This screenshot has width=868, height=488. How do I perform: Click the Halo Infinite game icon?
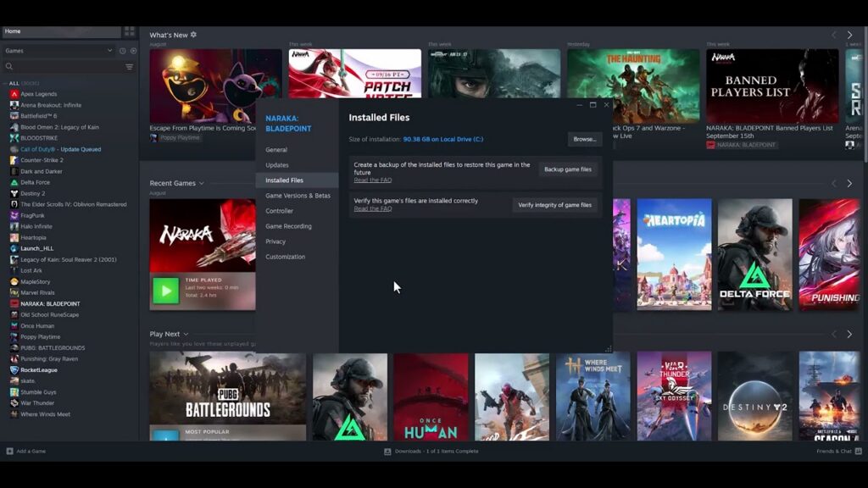pos(14,226)
